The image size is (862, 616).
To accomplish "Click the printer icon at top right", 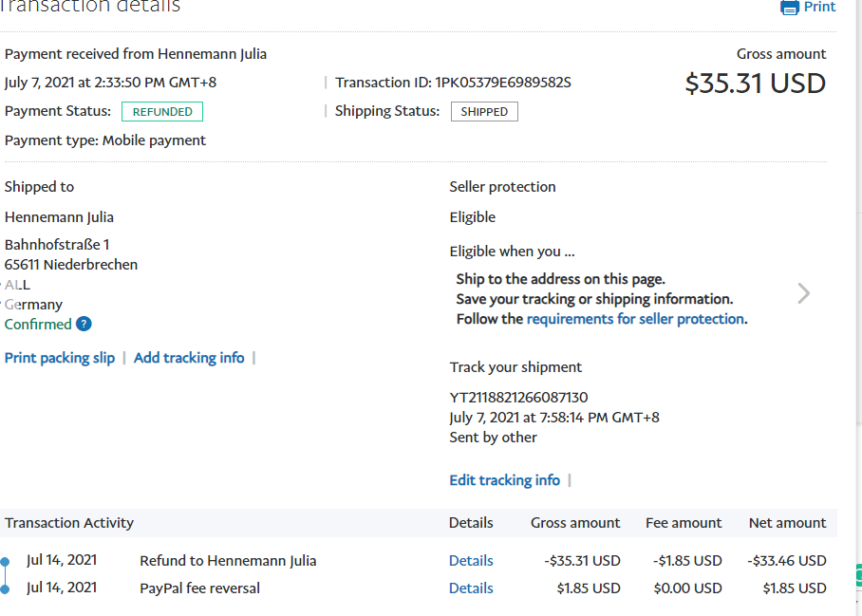I will tap(789, 8).
